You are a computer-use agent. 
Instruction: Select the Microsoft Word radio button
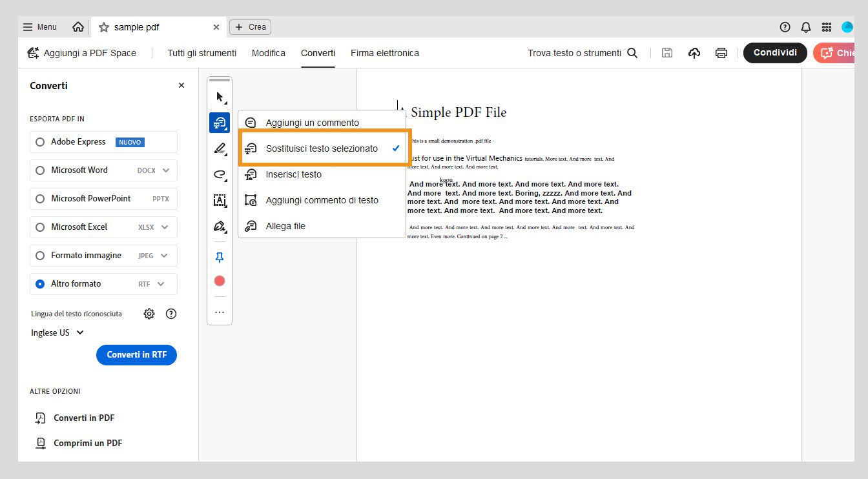(x=40, y=170)
